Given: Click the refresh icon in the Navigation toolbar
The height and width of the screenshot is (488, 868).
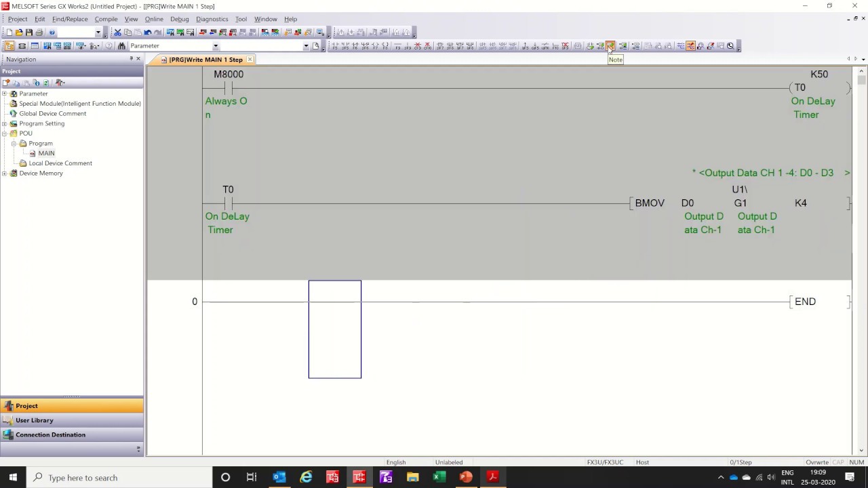Looking at the screenshot, I should (46, 83).
